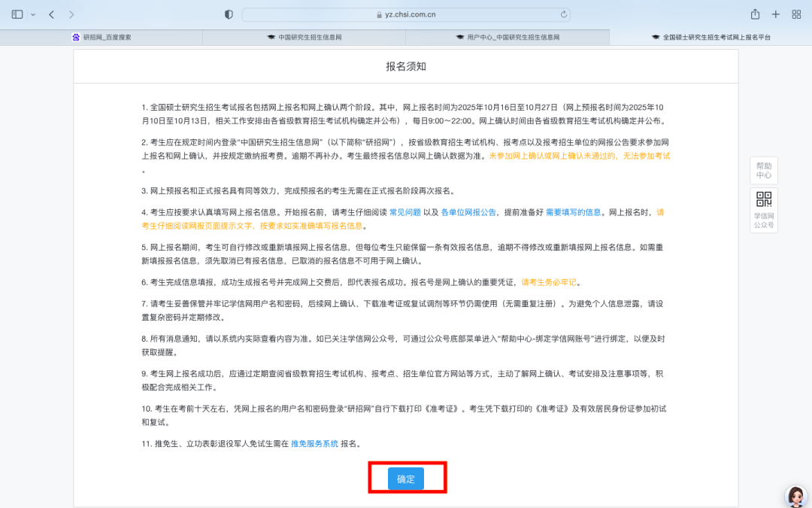Open the 帮助中心 side button
The height and width of the screenshot is (508, 812).
[x=763, y=170]
